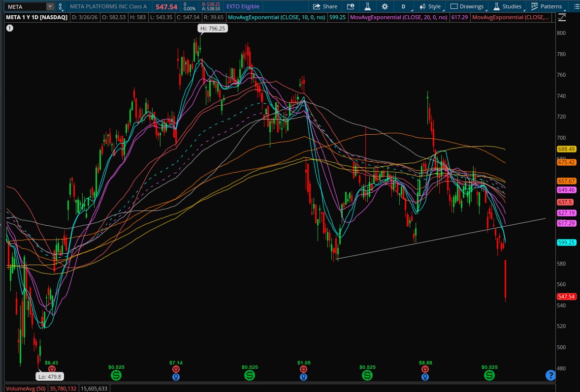Screen dimensions: 580x392
Task: Click the cyan 599.25 price axis label
Action: (566, 242)
